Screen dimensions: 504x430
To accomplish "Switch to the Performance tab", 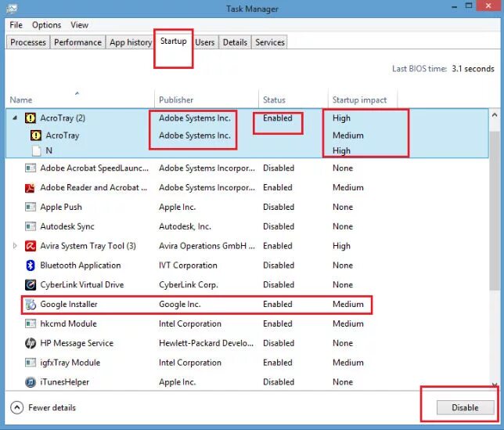I will click(x=77, y=42).
